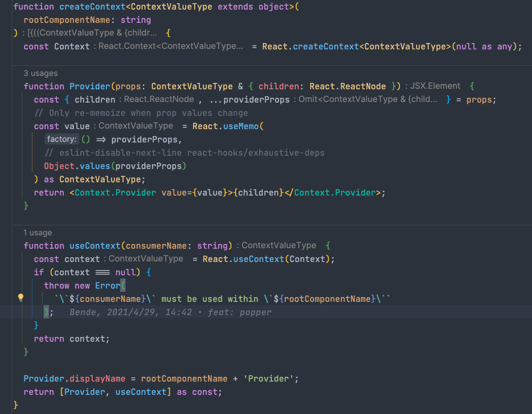Click 'displayName' property
The height and width of the screenshot is (414, 532).
(x=97, y=379)
